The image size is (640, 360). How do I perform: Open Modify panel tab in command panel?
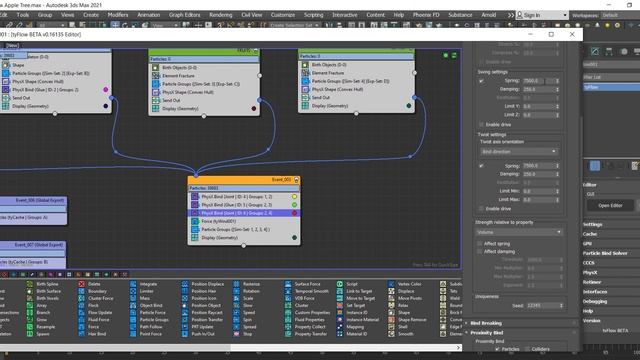pos(595,51)
